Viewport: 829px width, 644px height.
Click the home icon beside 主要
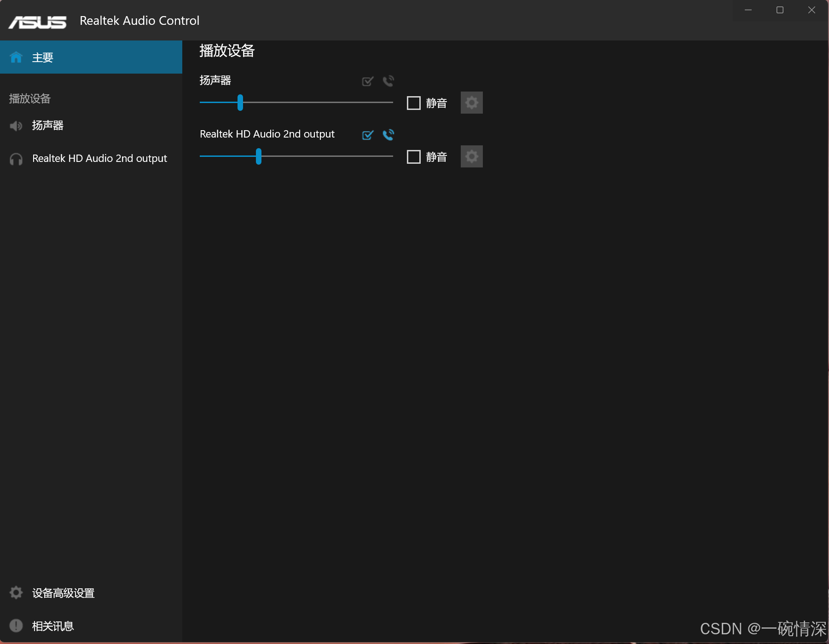pos(16,57)
